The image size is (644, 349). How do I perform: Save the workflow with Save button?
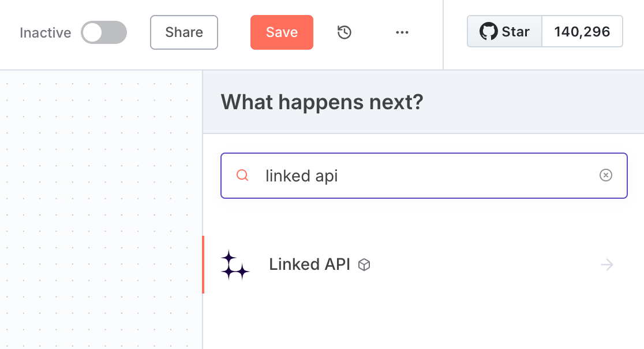coord(282,32)
